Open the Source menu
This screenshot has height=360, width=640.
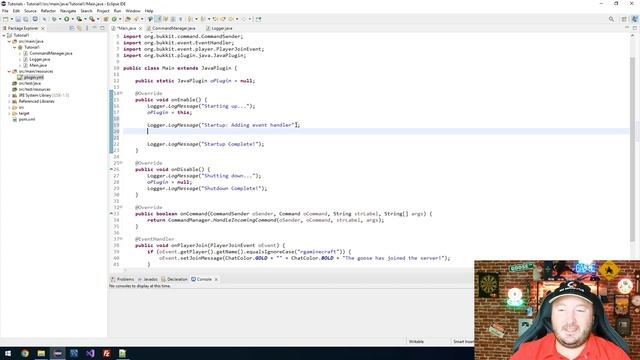pyautogui.click(x=30, y=11)
